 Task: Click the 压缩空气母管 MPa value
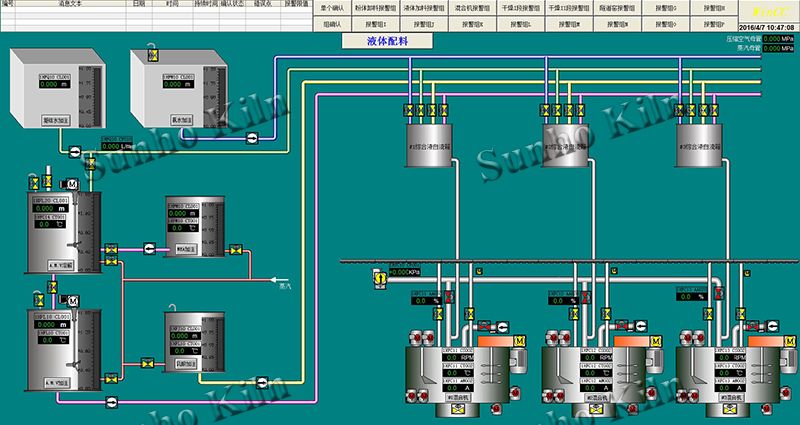[x=779, y=38]
